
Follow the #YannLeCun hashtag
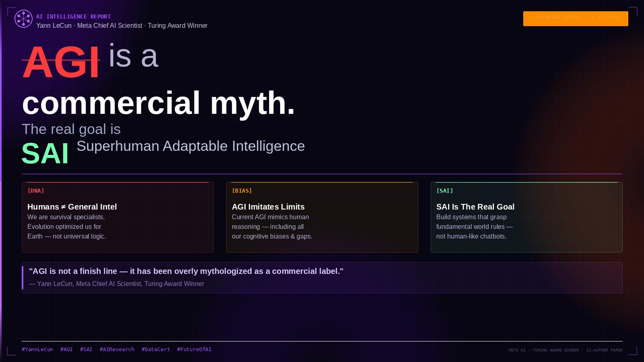(x=37, y=349)
